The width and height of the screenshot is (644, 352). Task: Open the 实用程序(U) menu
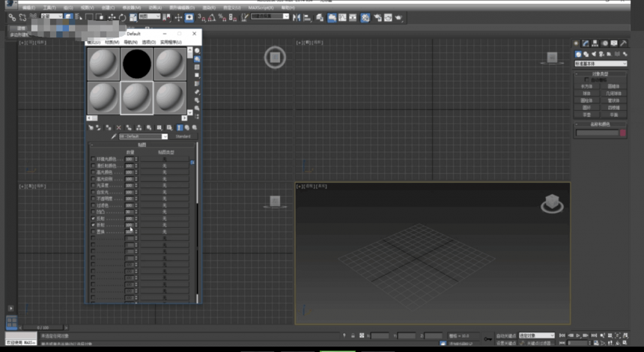(171, 42)
